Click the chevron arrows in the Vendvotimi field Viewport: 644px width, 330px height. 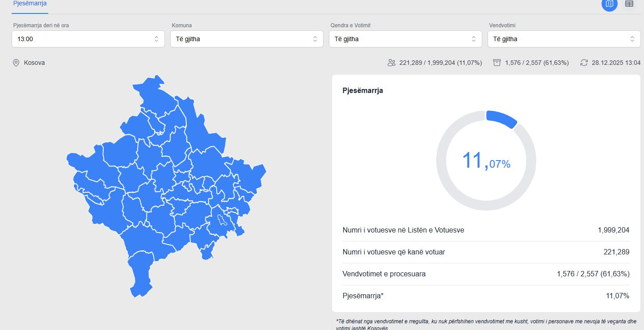pyautogui.click(x=632, y=39)
